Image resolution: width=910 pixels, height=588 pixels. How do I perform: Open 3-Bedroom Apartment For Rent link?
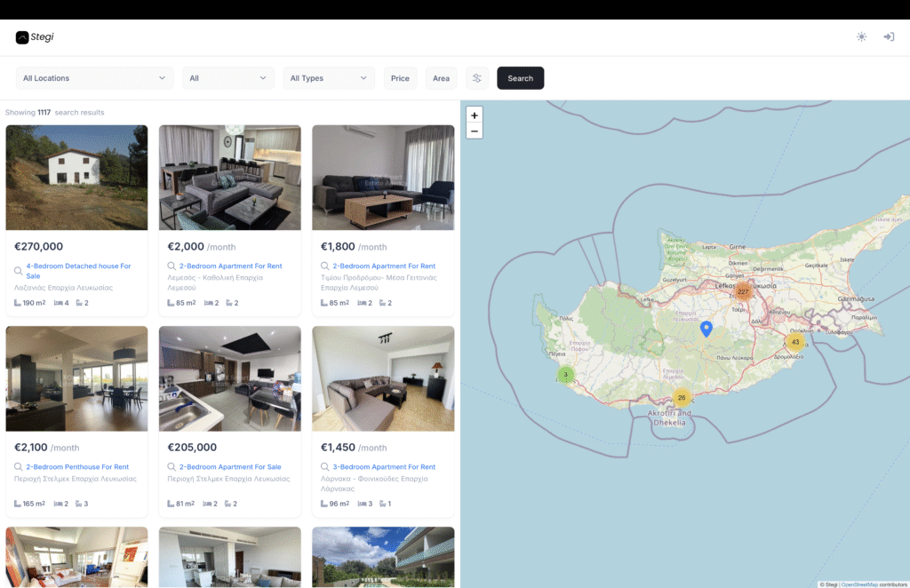click(x=384, y=467)
